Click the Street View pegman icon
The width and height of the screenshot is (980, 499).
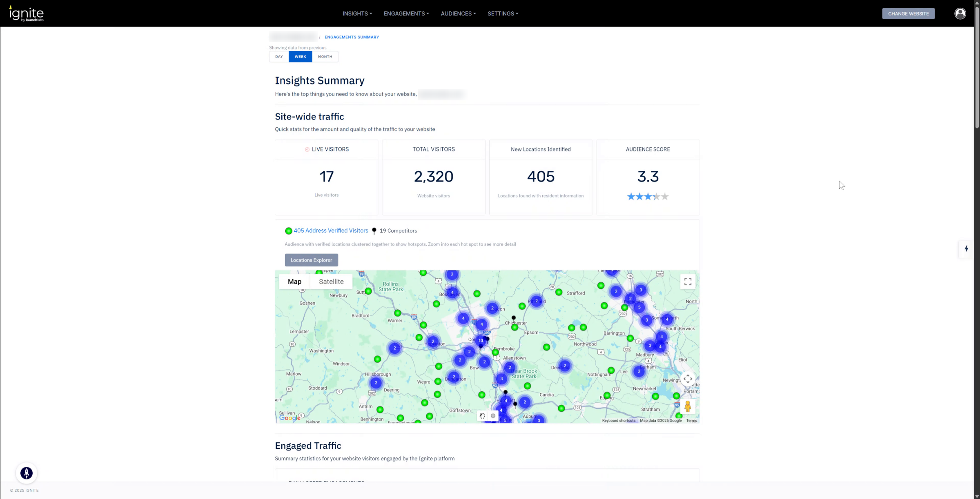click(688, 406)
